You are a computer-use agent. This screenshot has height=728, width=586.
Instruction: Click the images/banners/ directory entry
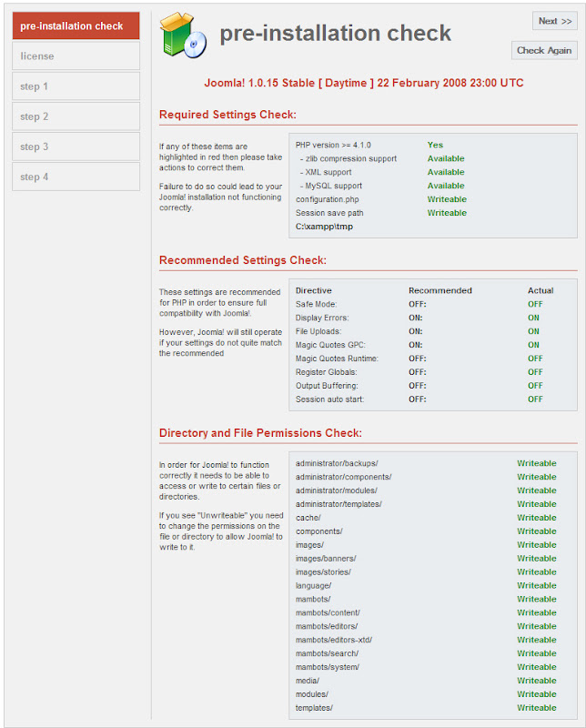tap(326, 559)
